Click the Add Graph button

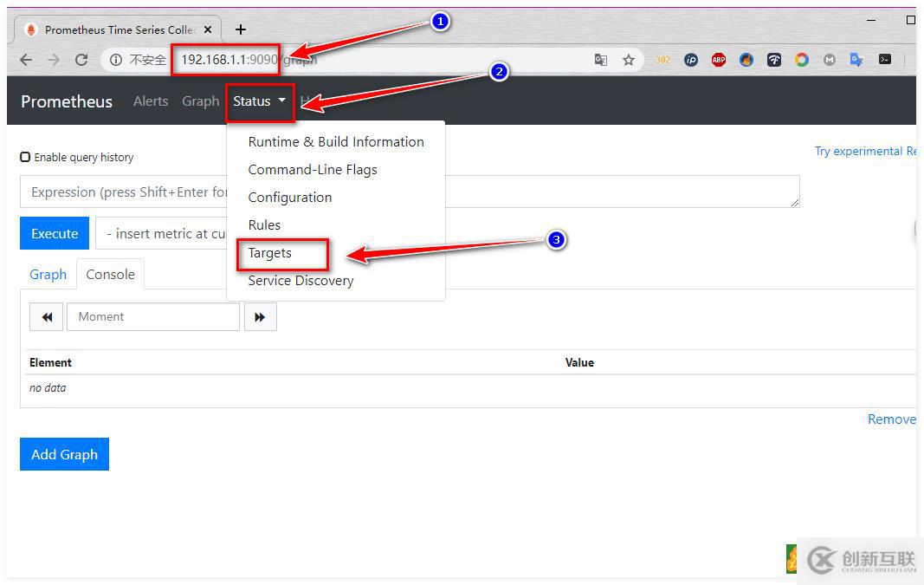tap(64, 454)
